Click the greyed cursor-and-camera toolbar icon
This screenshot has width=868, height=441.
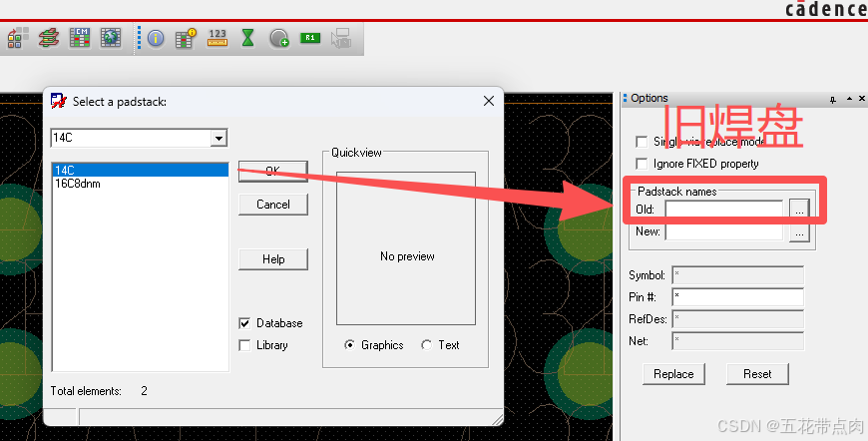coord(341,38)
